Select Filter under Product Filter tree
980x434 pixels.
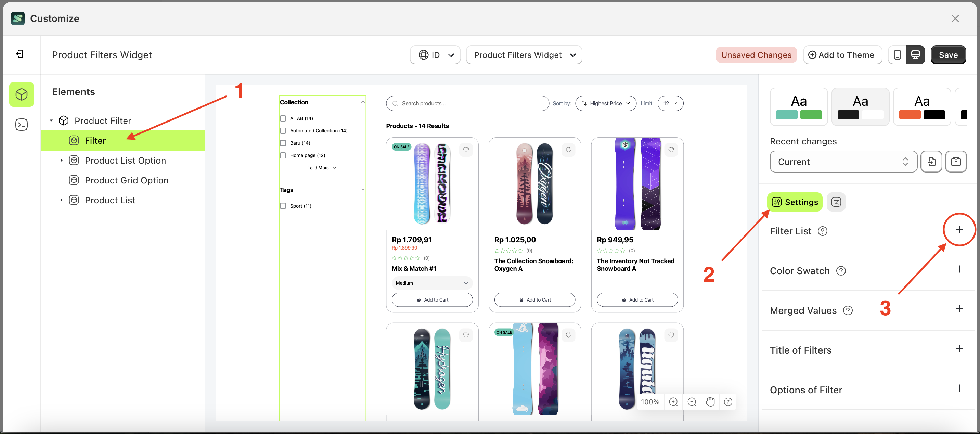coord(95,140)
